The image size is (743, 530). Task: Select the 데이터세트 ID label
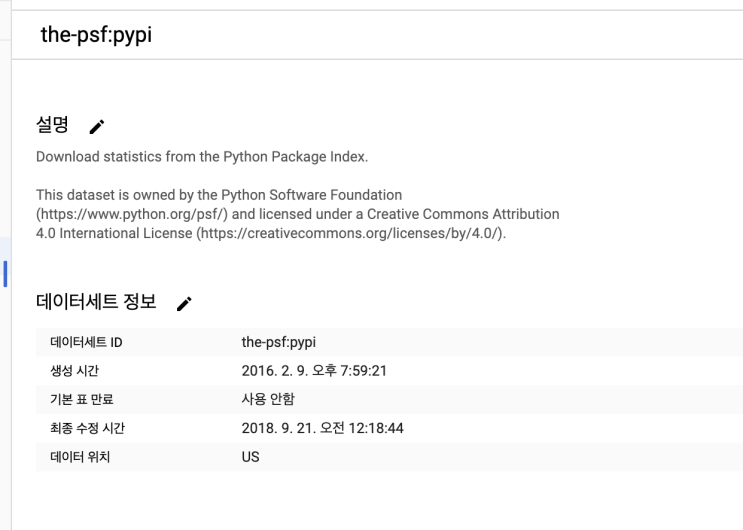click(86, 342)
